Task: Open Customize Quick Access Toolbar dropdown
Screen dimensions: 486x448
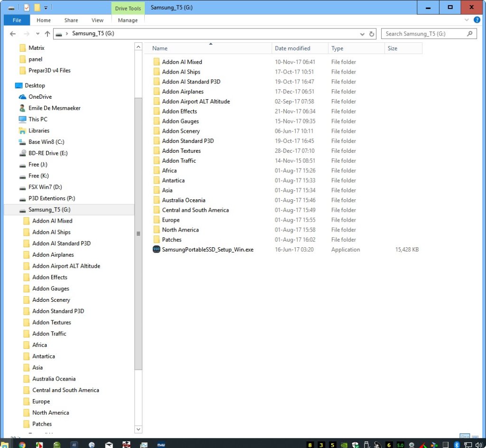Action: click(x=46, y=8)
